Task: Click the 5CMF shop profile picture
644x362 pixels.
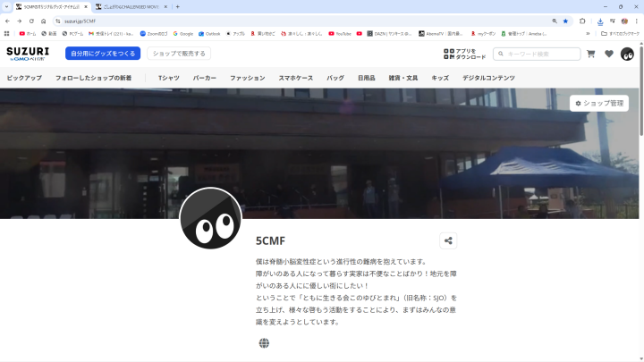Action: coord(210,219)
